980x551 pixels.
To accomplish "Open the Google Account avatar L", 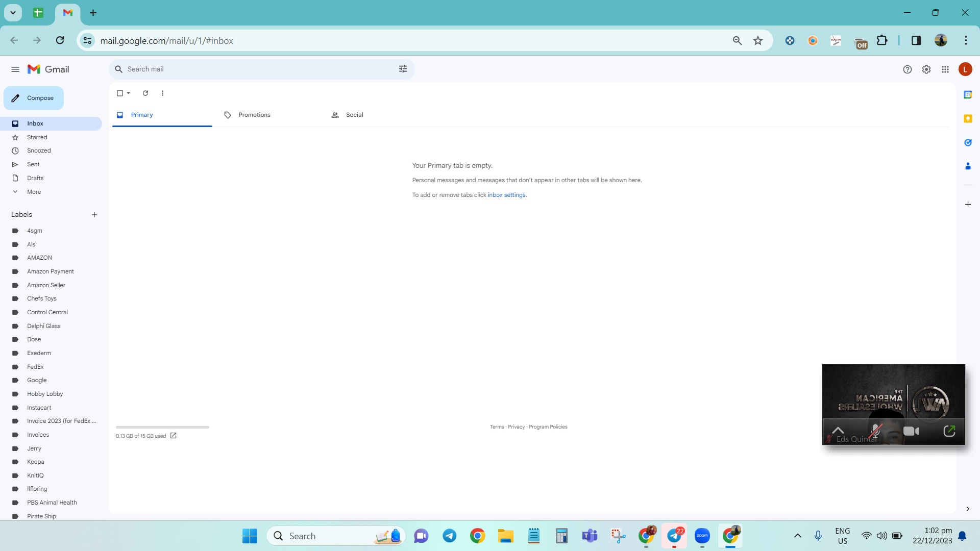I will coord(965,69).
